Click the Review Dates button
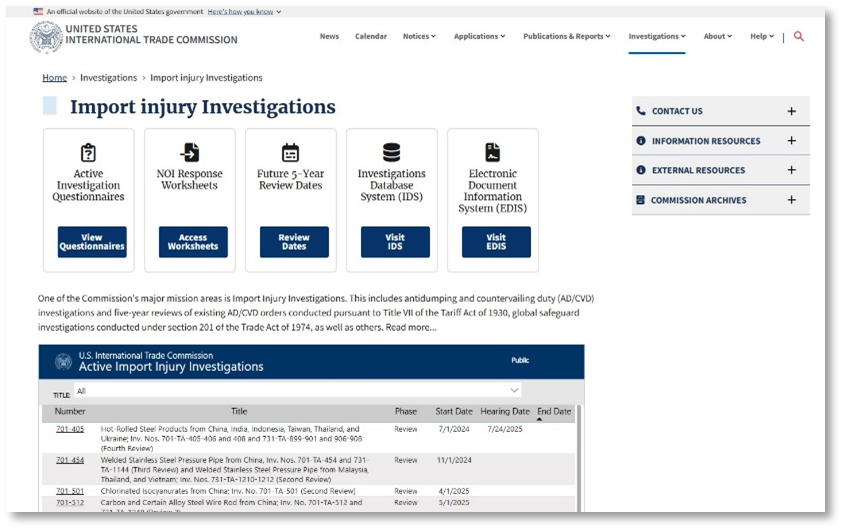 294,242
